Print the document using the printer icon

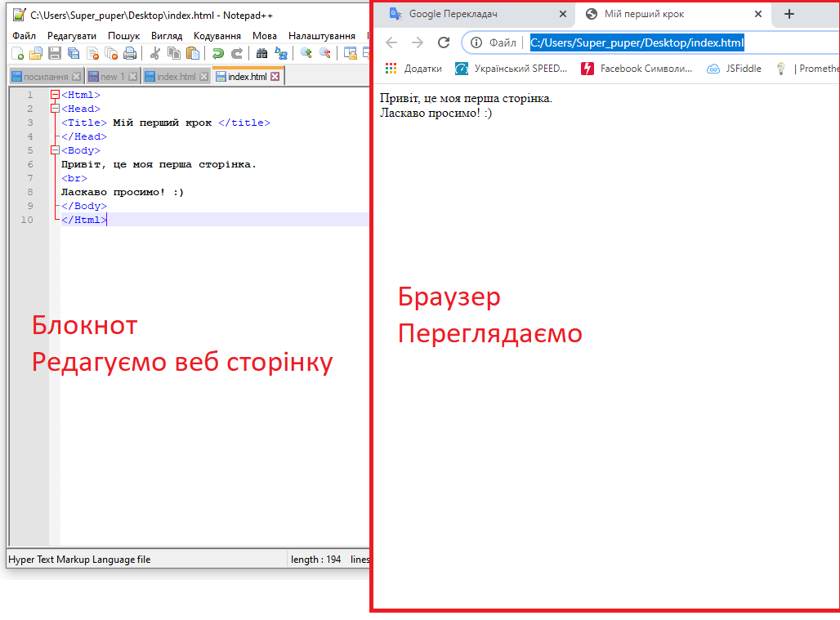pyautogui.click(x=130, y=53)
